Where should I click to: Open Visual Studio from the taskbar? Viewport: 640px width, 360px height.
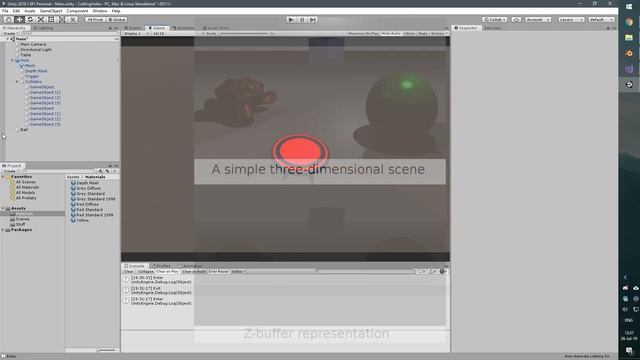(x=629, y=69)
